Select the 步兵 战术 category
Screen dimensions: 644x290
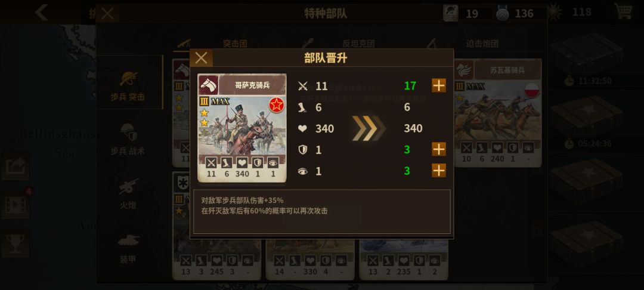pos(128,140)
